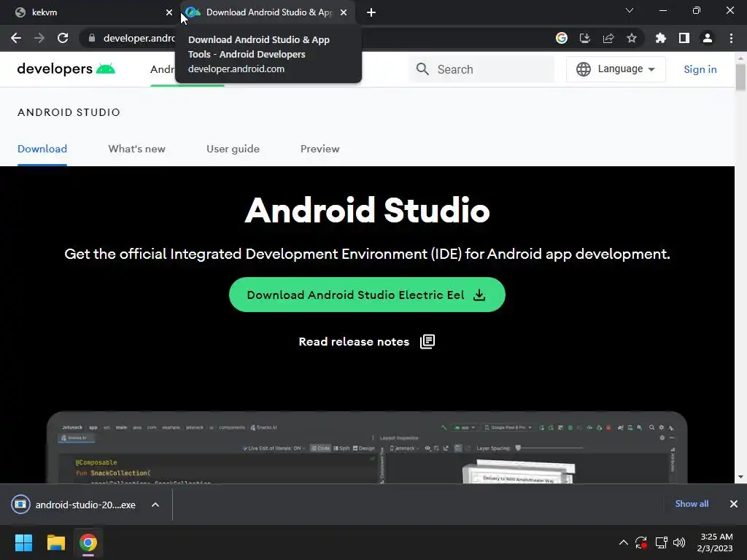Screen dimensions: 747x560
Task: Click the developers Android logo
Action: click(x=66, y=69)
